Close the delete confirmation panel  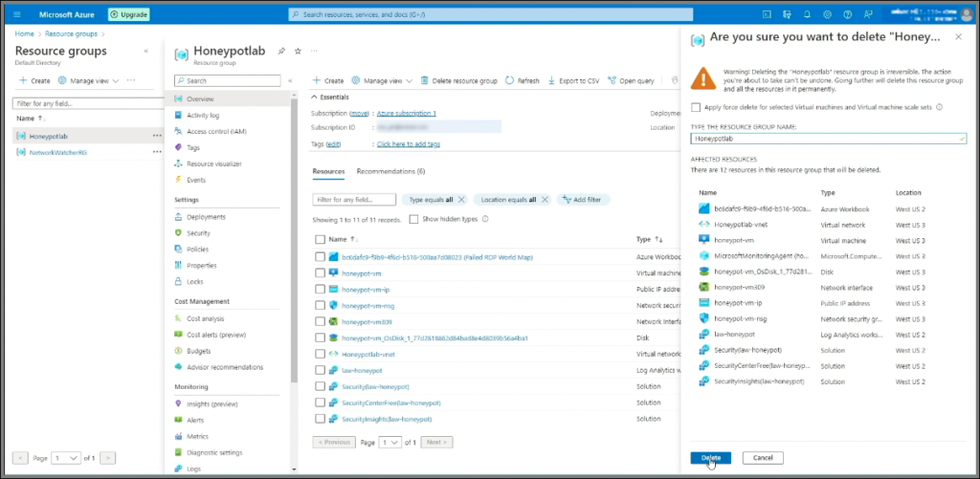pos(958,37)
